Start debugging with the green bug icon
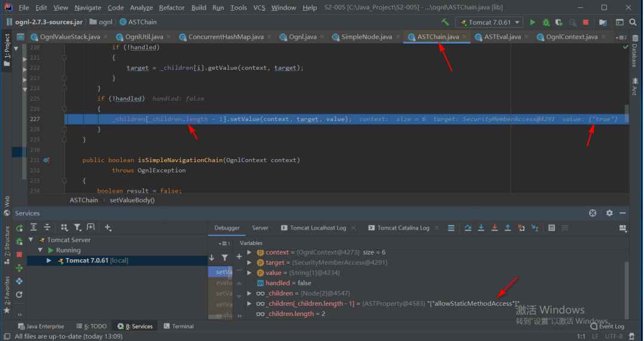Screen dimensions: 644x341 [546, 22]
